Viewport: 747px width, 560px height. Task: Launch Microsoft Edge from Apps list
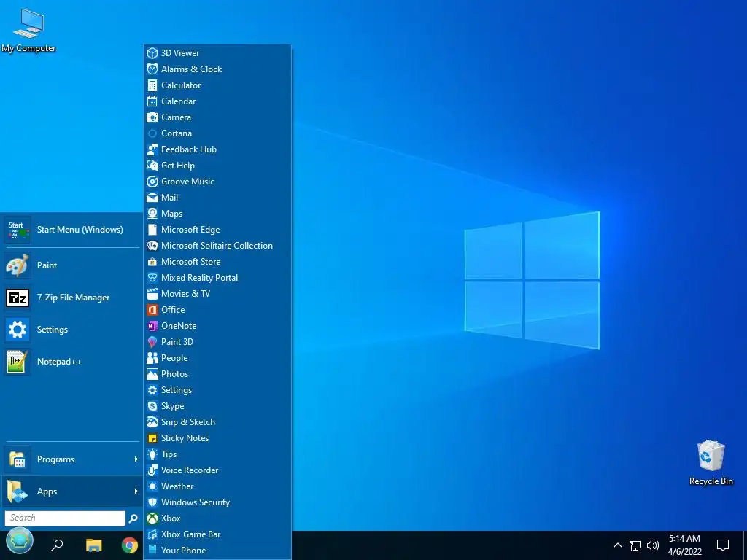(217, 230)
